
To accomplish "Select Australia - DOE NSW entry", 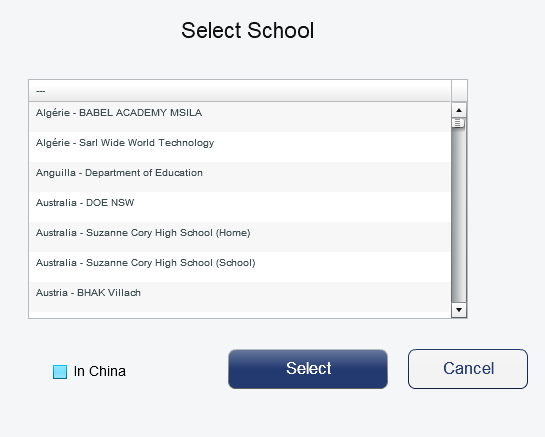I will [240, 207].
